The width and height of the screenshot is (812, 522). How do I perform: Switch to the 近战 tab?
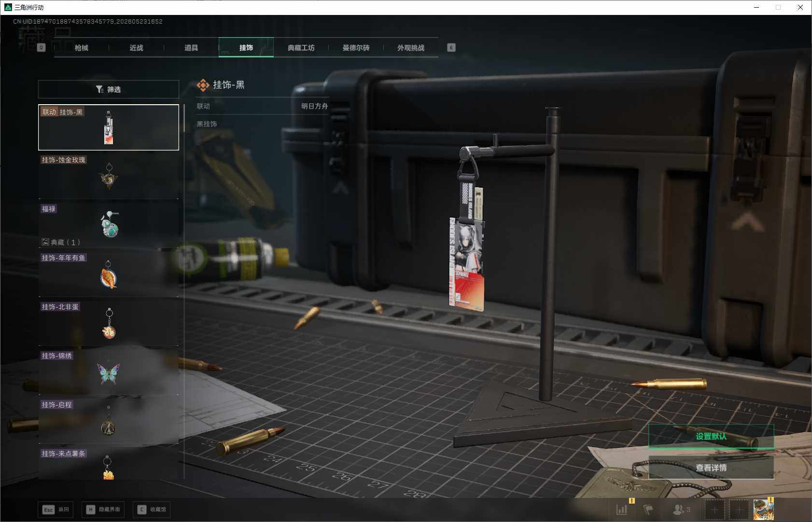click(137, 48)
